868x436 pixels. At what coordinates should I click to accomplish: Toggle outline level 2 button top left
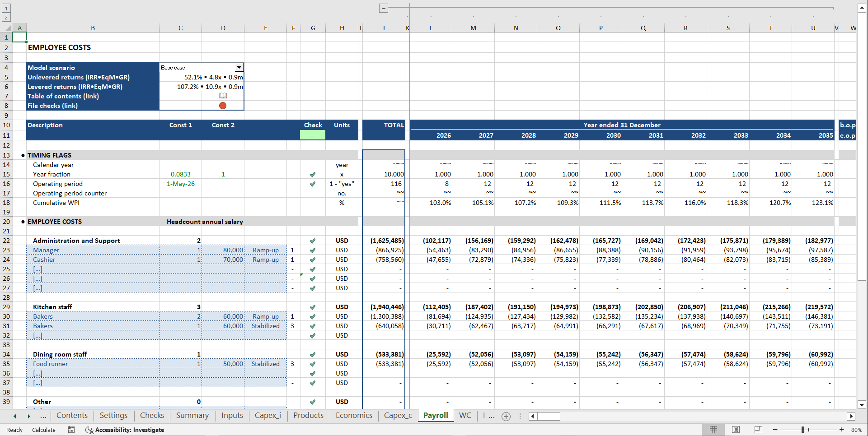point(5,17)
